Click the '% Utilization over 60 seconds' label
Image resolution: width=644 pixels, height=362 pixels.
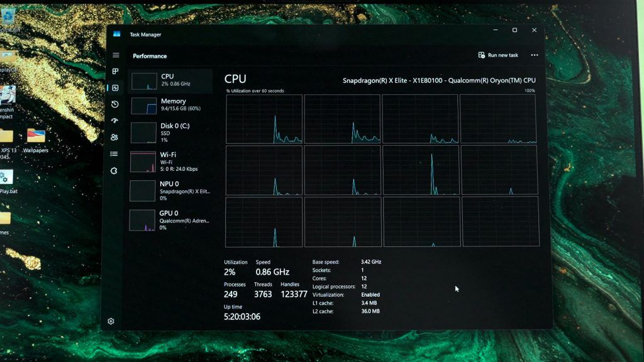(x=255, y=90)
